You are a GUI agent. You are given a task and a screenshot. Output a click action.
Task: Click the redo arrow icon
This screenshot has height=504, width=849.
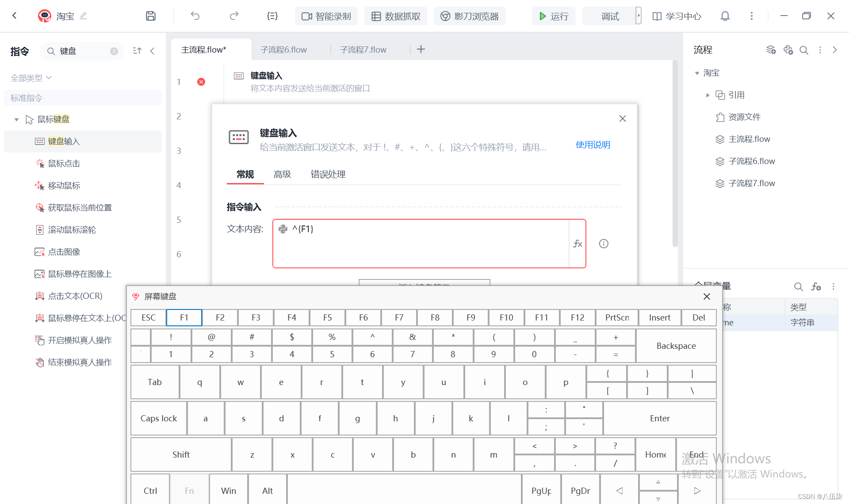(234, 16)
